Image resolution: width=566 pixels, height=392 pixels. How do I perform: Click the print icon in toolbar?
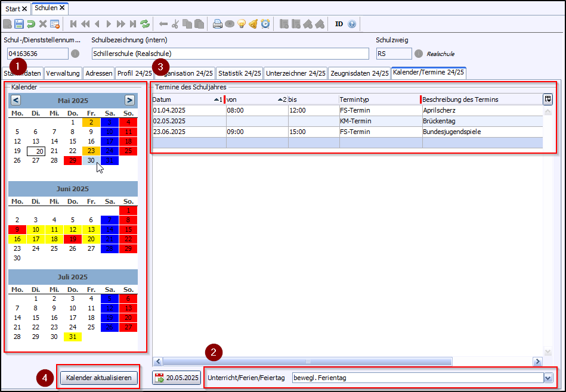tap(218, 24)
